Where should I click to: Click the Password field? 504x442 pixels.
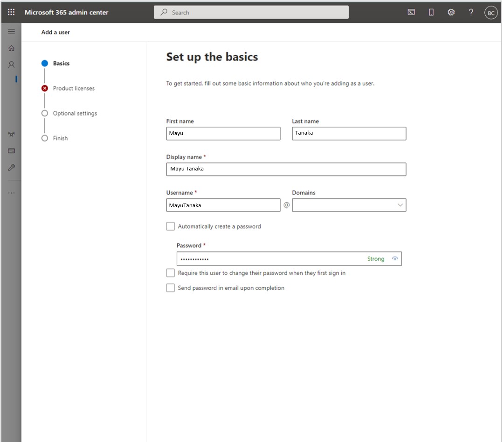pos(289,258)
